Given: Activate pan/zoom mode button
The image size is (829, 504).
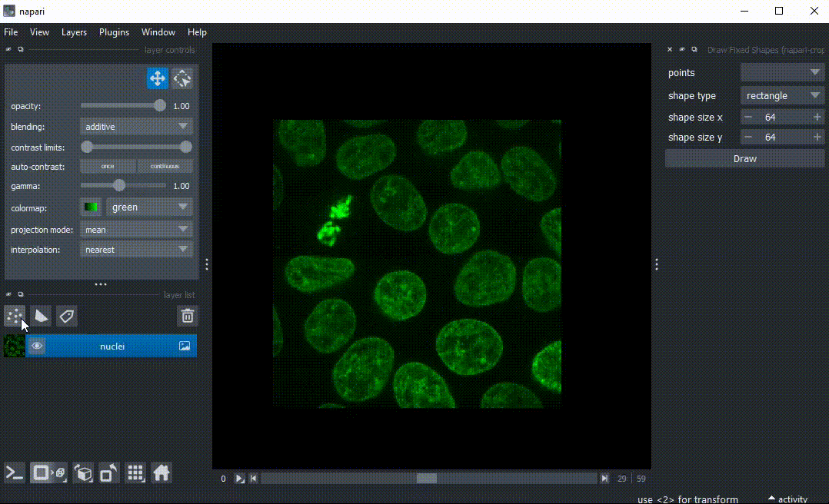Looking at the screenshot, I should tap(158, 78).
